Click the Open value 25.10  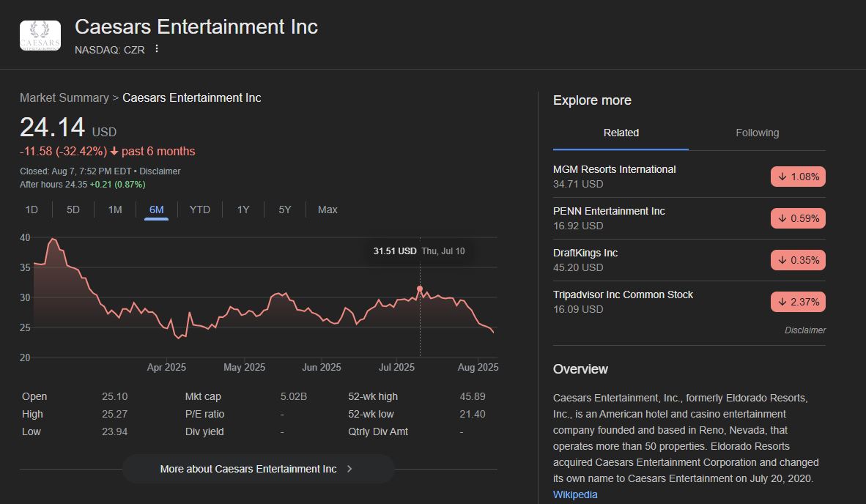(114, 396)
